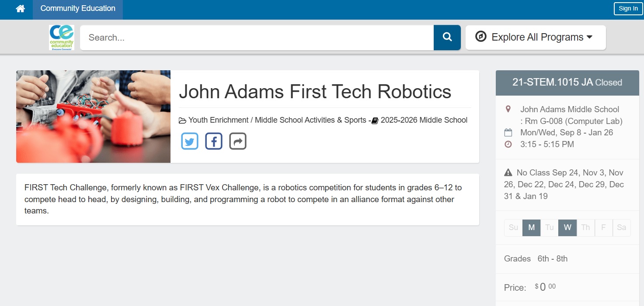
Task: Click the robotics program photo thumbnail
Action: pyautogui.click(x=93, y=117)
